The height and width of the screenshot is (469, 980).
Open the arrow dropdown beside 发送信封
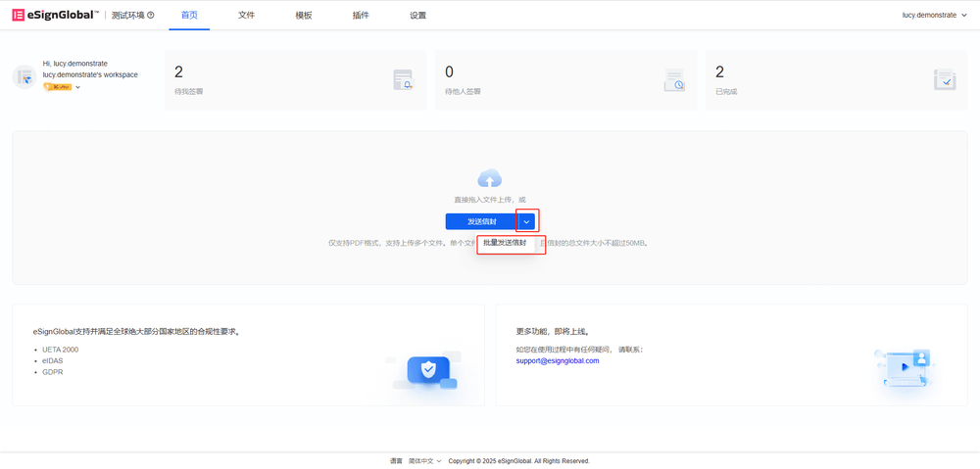click(527, 221)
